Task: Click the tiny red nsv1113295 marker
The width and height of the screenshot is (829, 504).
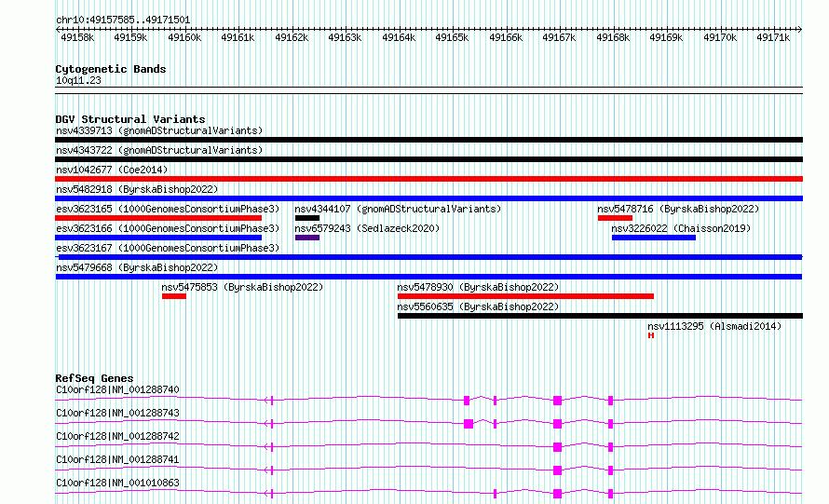Action: coord(651,335)
